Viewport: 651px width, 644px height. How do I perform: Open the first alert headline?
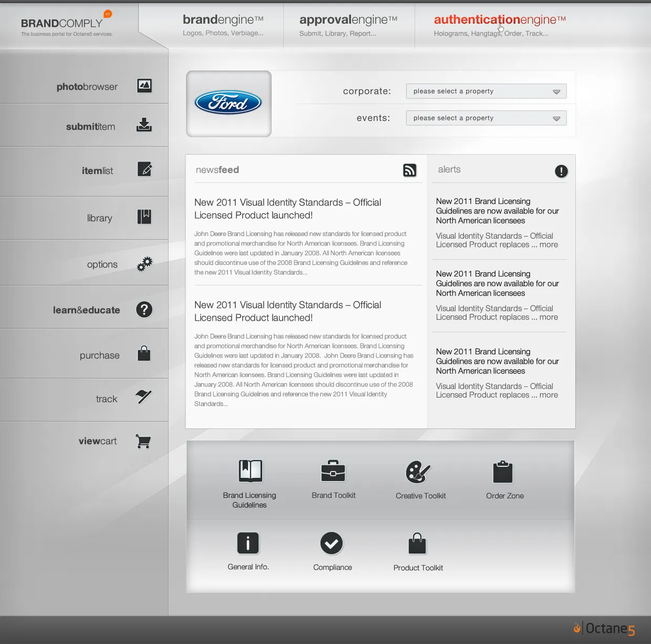point(497,211)
